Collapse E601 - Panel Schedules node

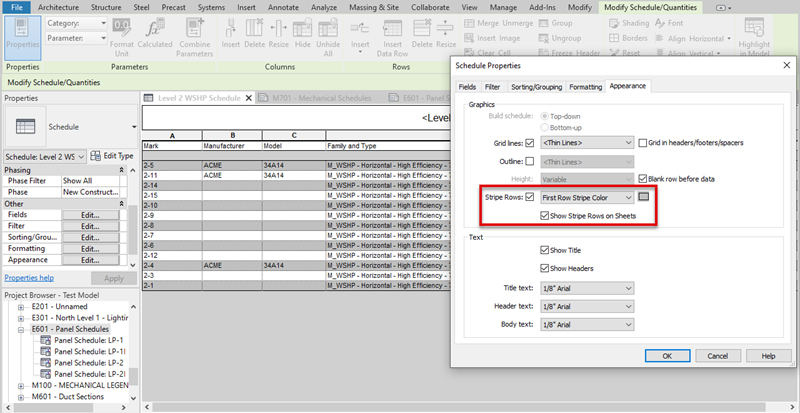click(x=21, y=329)
